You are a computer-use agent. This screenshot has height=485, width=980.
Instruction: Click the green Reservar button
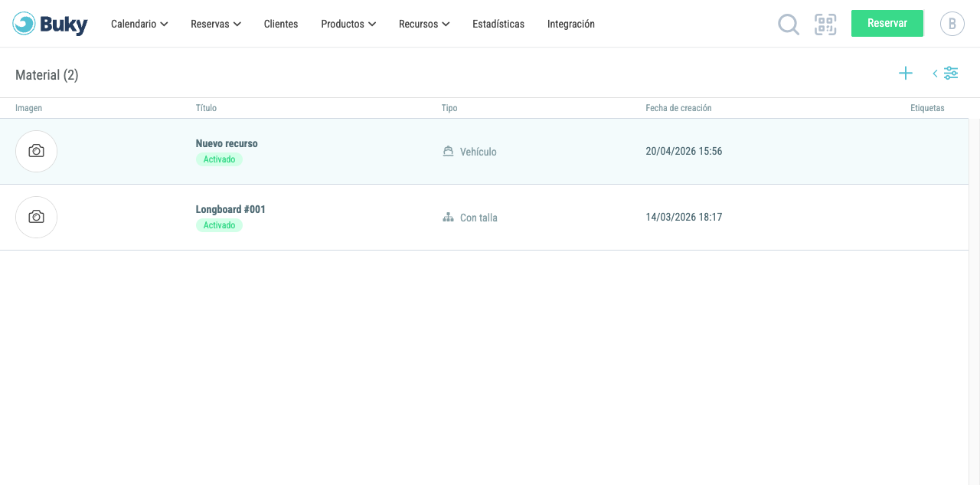(x=887, y=24)
